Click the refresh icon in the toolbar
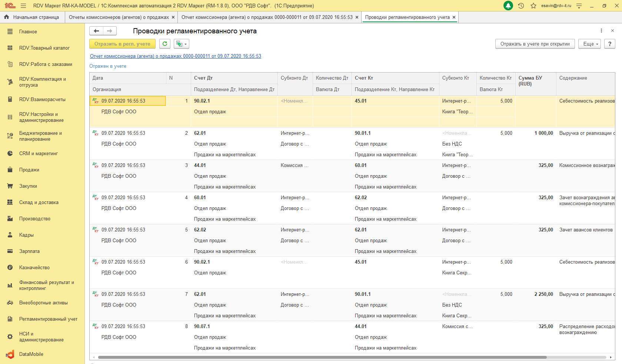The image size is (622, 364). (x=165, y=44)
